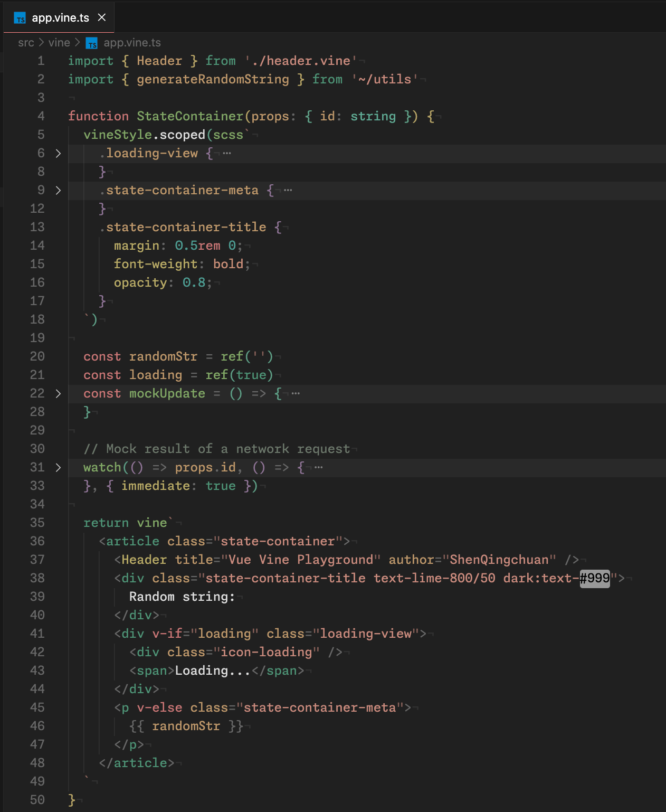Open the src breadcrumb segment
This screenshot has width=666, height=812.
26,43
